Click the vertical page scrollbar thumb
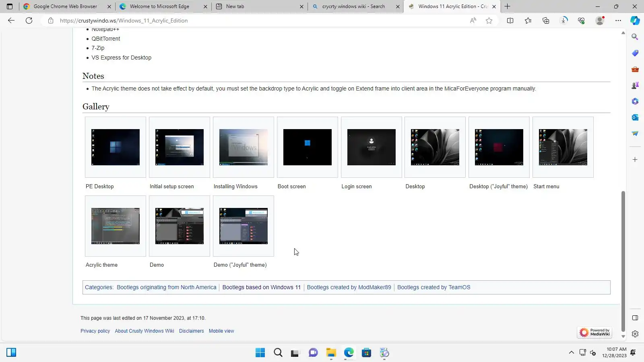The height and width of the screenshot is (362, 644). tap(623, 261)
